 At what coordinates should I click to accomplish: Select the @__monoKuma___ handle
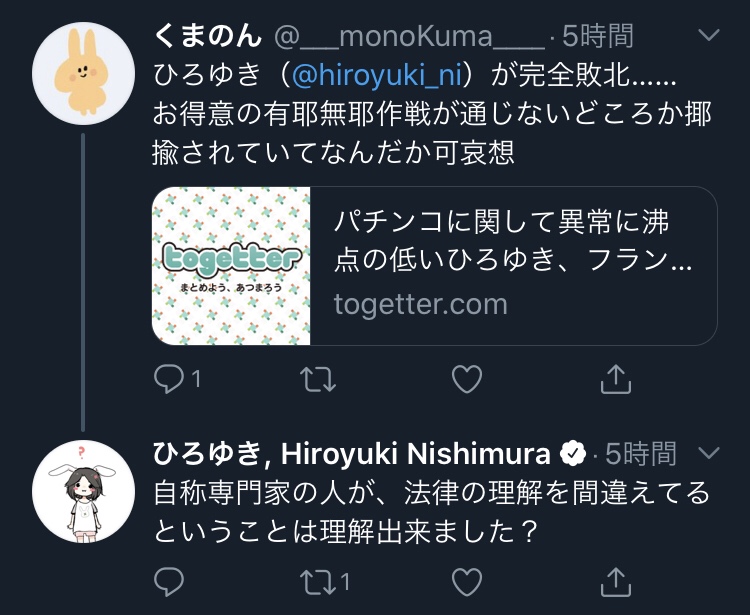tap(409, 36)
